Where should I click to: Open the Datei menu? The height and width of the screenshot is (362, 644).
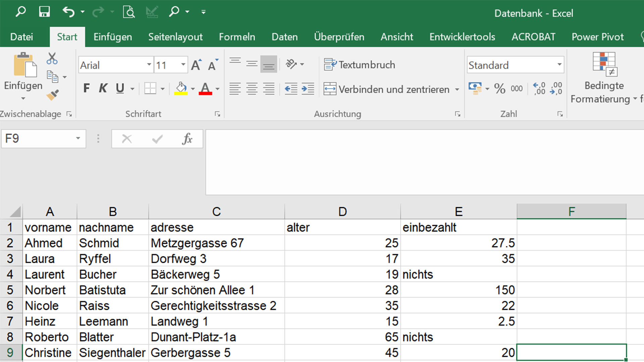(21, 37)
